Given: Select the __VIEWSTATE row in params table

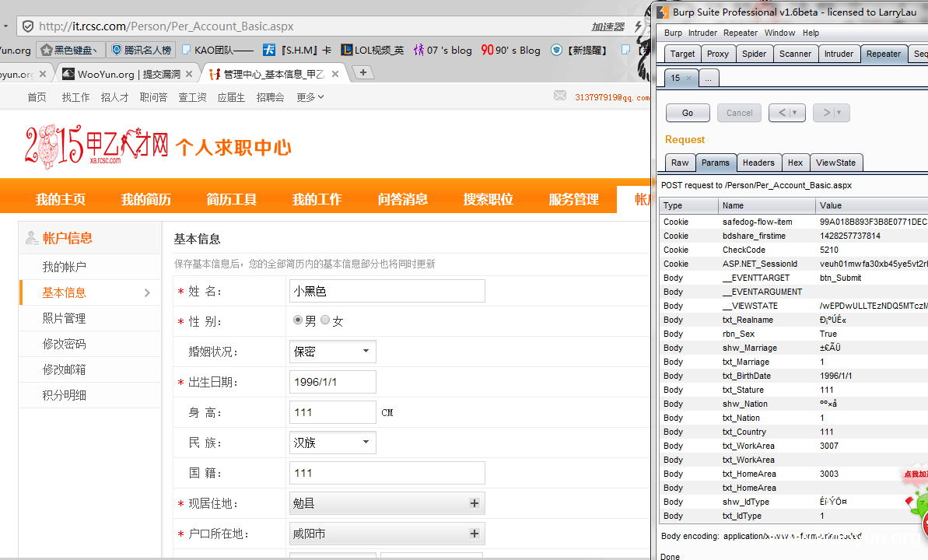Looking at the screenshot, I should point(793,306).
